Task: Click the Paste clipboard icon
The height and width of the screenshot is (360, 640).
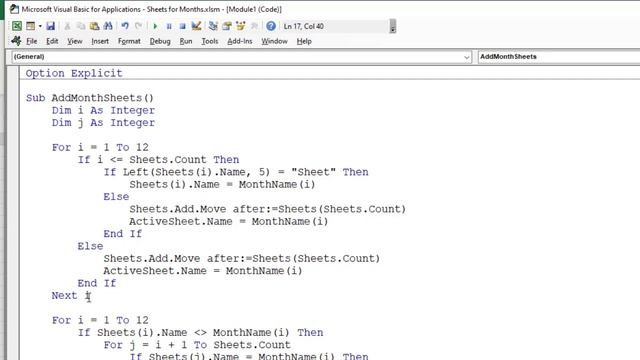Action: tap(94, 26)
